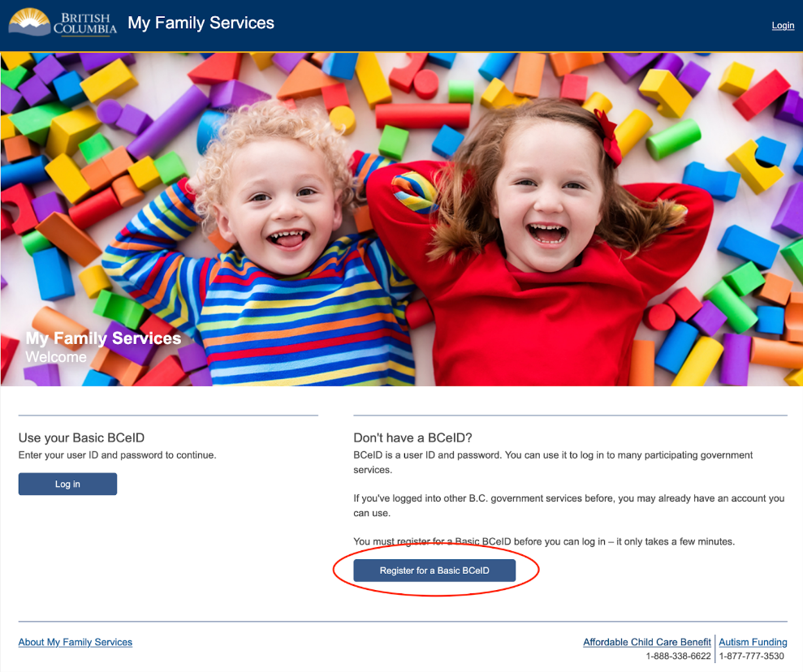Viewport: 803px width, 672px height.
Task: Click the Welcome text on the banner
Action: pyautogui.click(x=56, y=357)
